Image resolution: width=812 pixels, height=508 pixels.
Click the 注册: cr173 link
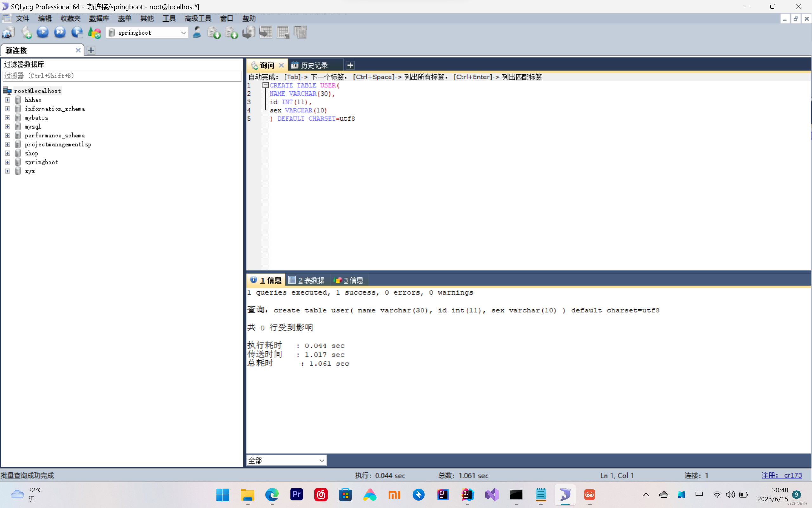point(782,475)
